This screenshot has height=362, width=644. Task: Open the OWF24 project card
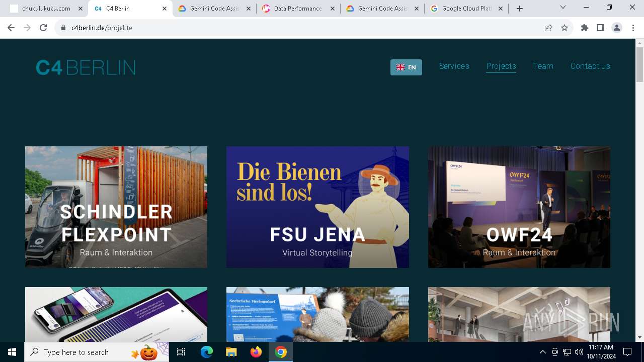tap(519, 207)
